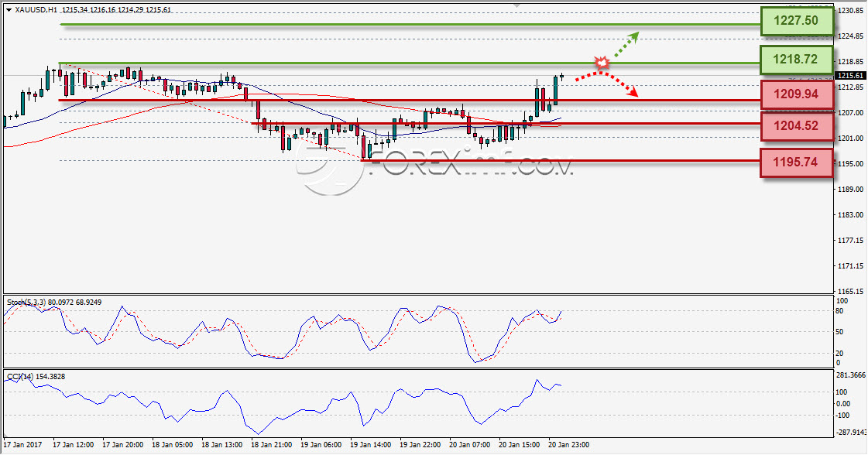Select the 1209.94 red support label
The height and width of the screenshot is (455, 868).
click(x=796, y=94)
